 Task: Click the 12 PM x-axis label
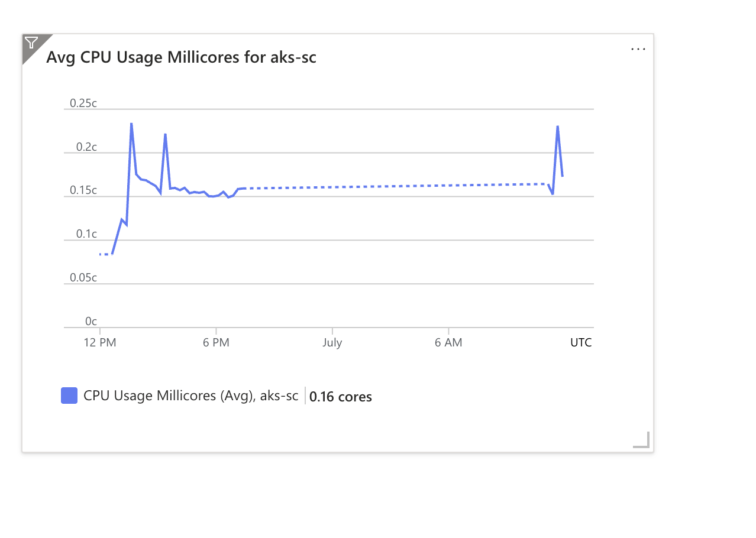click(99, 342)
